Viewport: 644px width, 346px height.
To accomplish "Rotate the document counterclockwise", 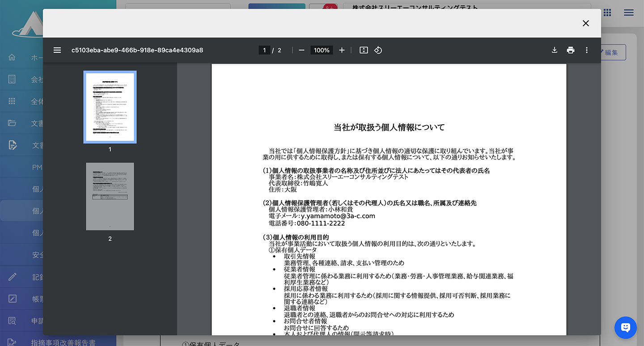I will coord(378,50).
